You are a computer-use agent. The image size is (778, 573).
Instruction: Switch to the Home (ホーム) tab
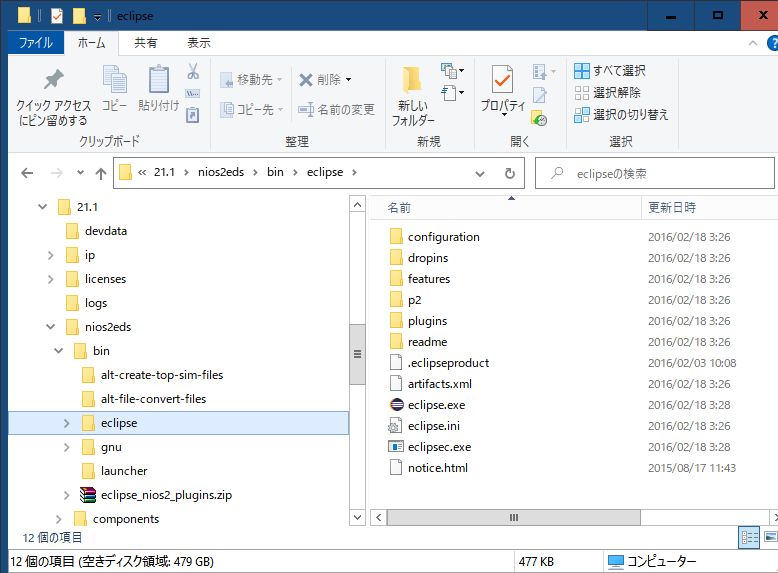(x=92, y=43)
